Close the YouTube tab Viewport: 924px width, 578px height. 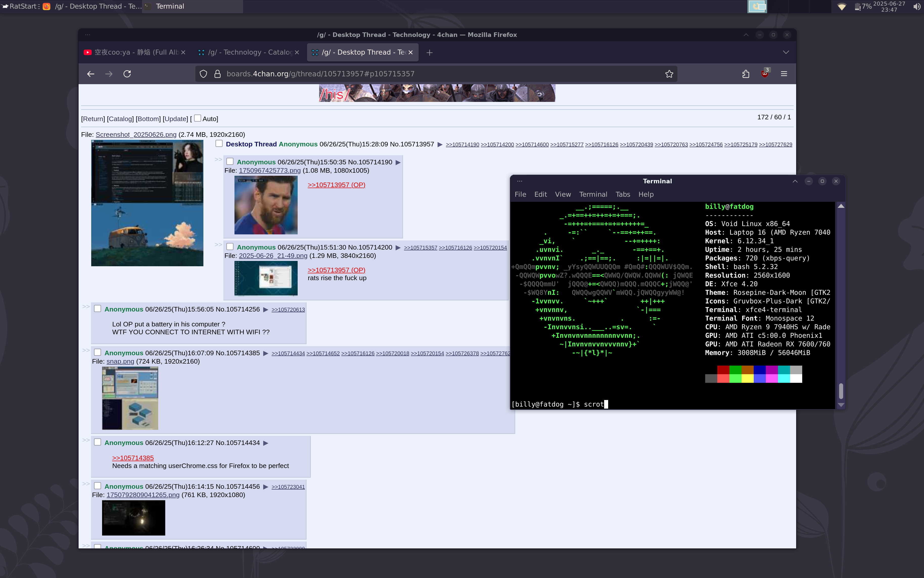pyautogui.click(x=183, y=52)
